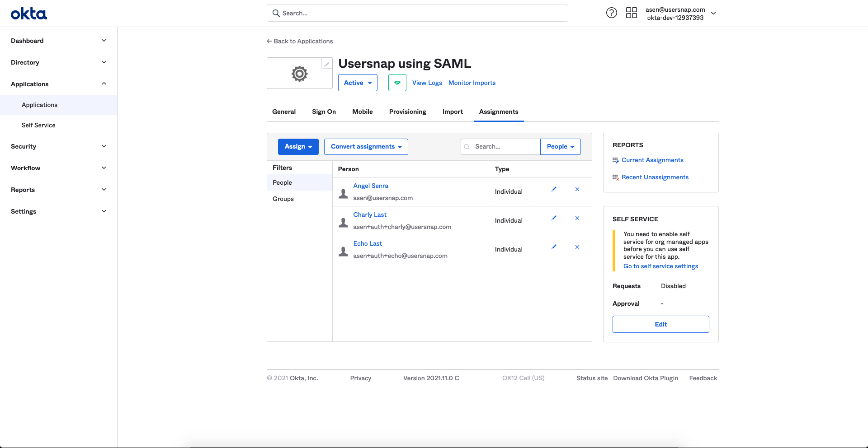This screenshot has width=868, height=448.
Task: Open the apps grid icon
Action: coord(632,13)
